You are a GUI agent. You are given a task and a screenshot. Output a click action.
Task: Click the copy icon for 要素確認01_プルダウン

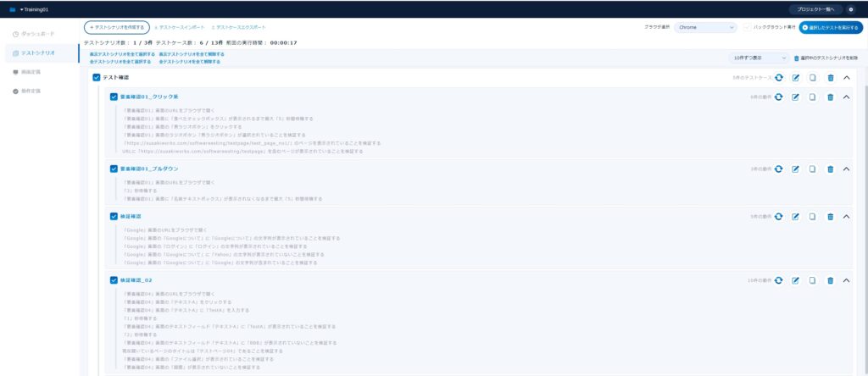point(812,169)
